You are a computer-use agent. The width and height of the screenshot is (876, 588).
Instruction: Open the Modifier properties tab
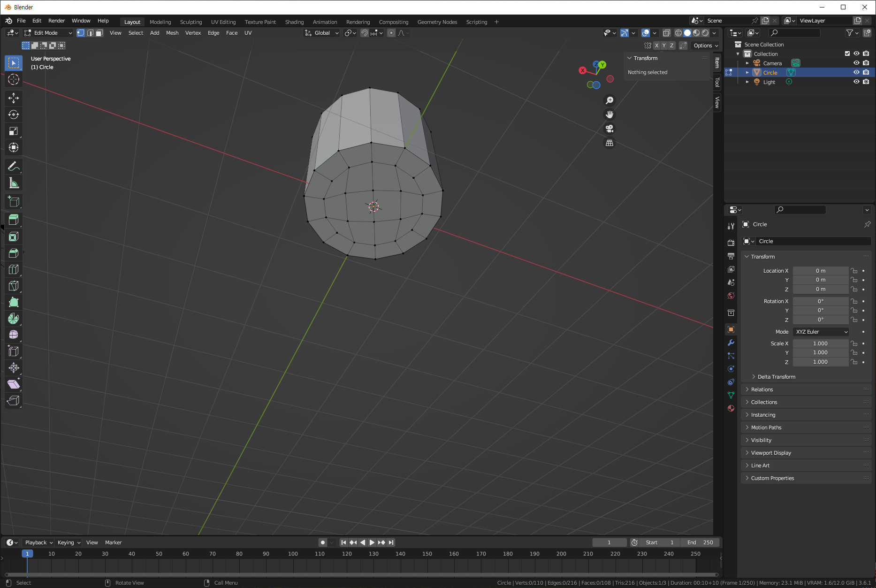coord(731,343)
